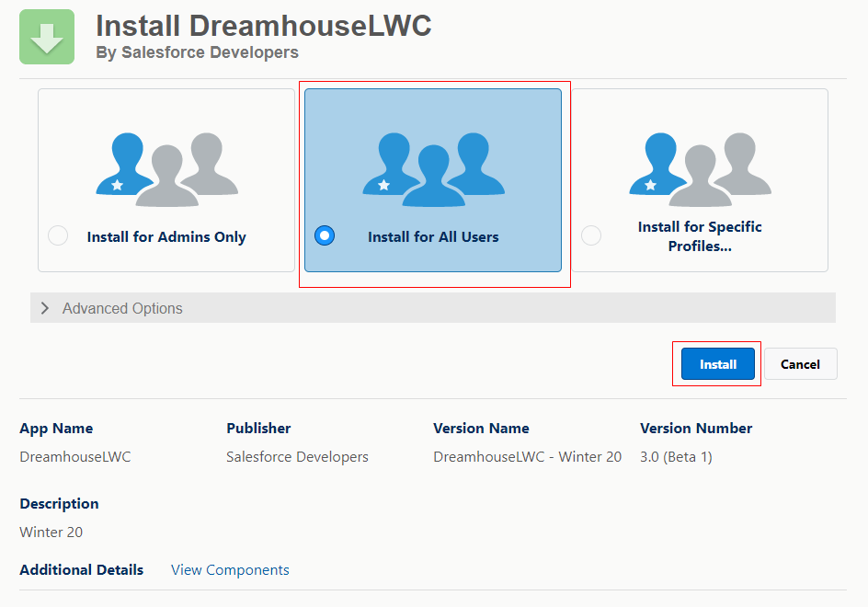Click the Install for All Users label
868x607 pixels.
point(433,237)
